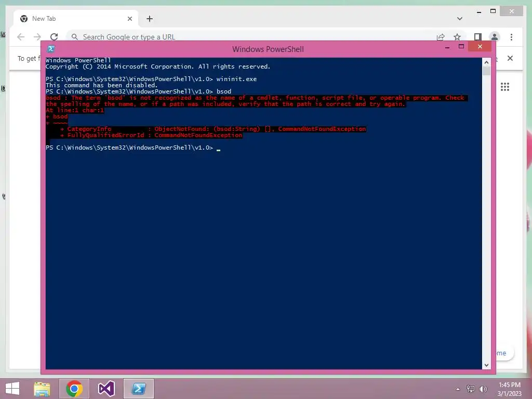532x399 pixels.
Task: Click the last PowerShell prompt line
Action: point(133,148)
